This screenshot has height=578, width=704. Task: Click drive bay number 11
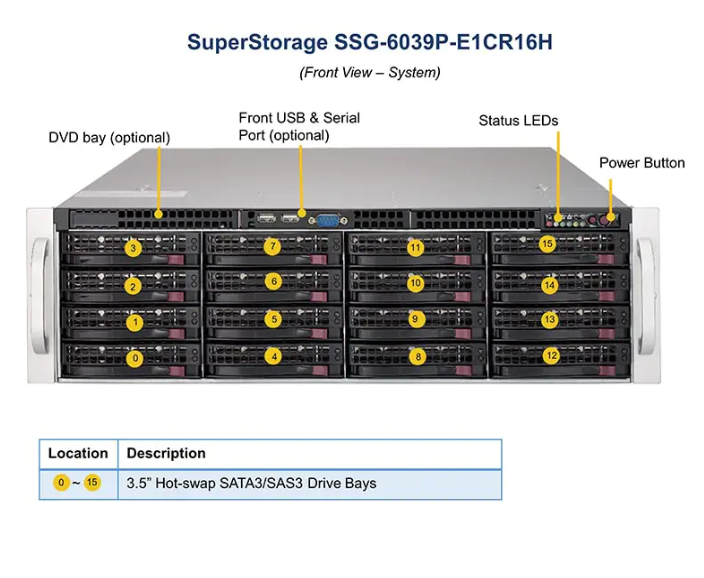(x=415, y=248)
